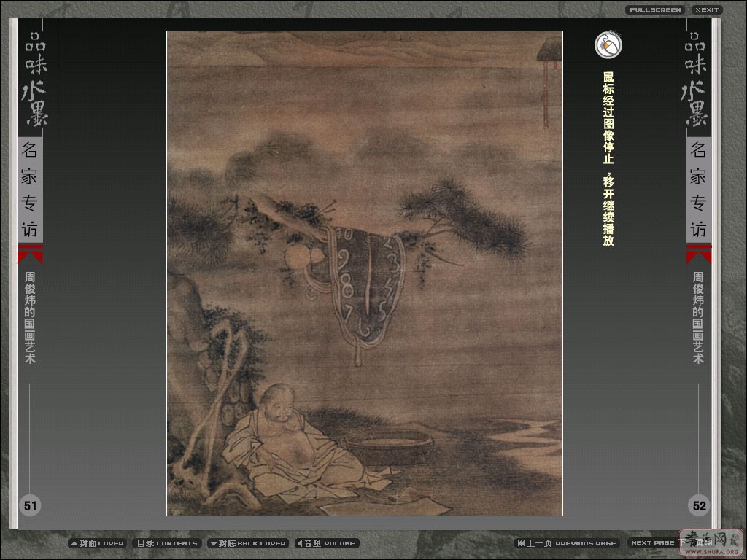The image size is (747, 560).
Task: Toggle the 音量 VOLUME control
Action: click(328, 543)
